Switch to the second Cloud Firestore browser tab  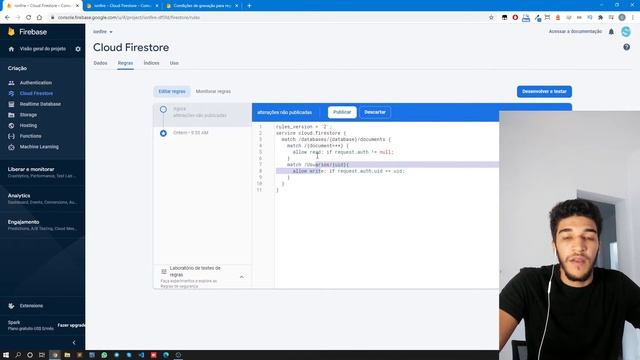tap(122, 6)
